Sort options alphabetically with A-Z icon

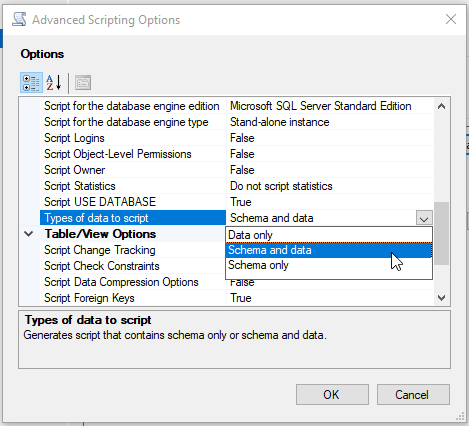click(54, 83)
